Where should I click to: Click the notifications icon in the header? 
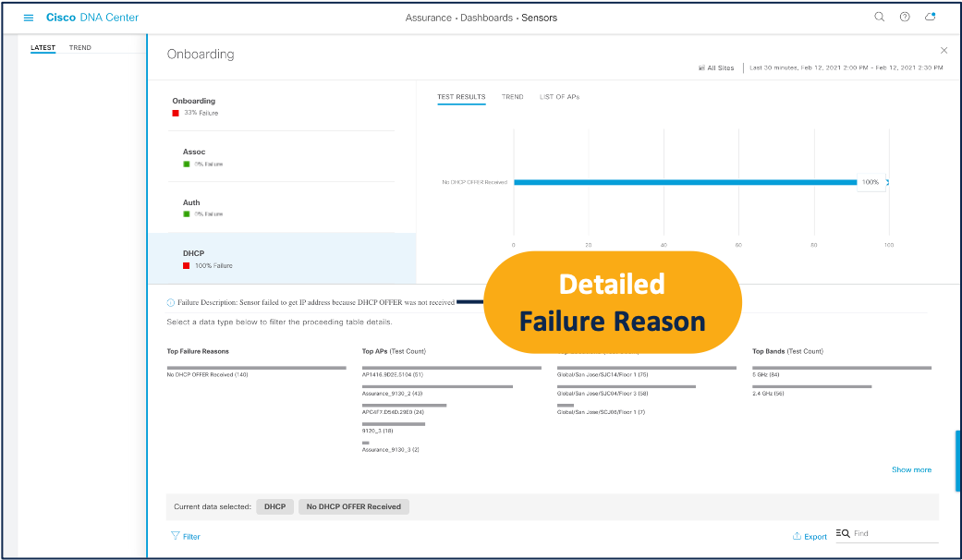(931, 17)
